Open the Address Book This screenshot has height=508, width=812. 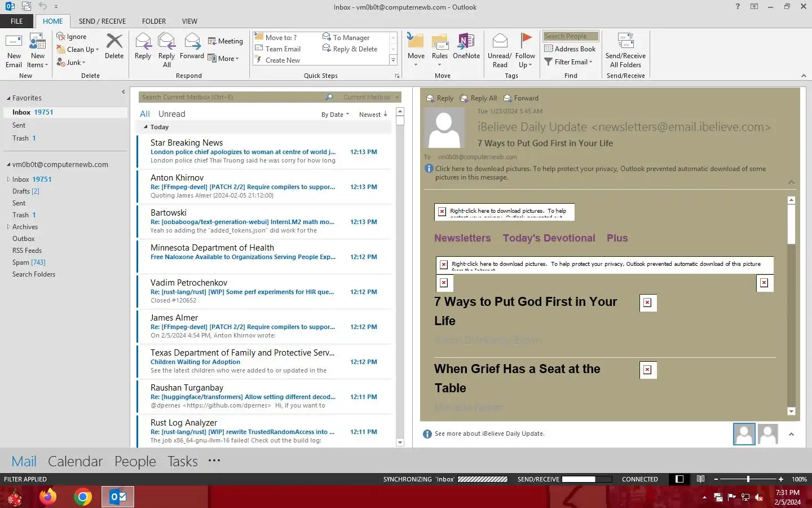570,49
